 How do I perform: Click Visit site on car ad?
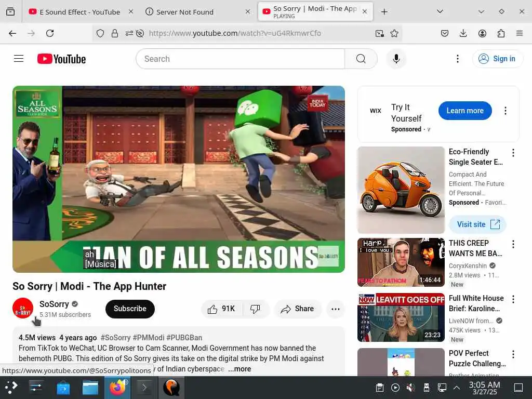(x=478, y=224)
